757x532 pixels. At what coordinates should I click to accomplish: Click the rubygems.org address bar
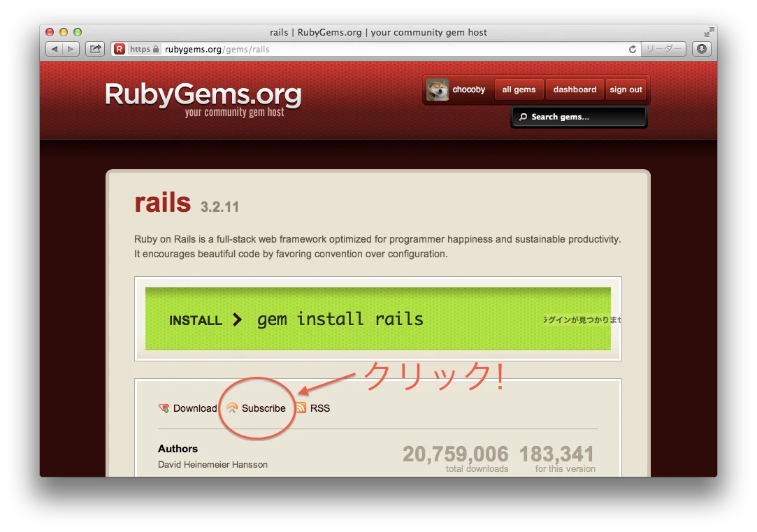(391, 49)
